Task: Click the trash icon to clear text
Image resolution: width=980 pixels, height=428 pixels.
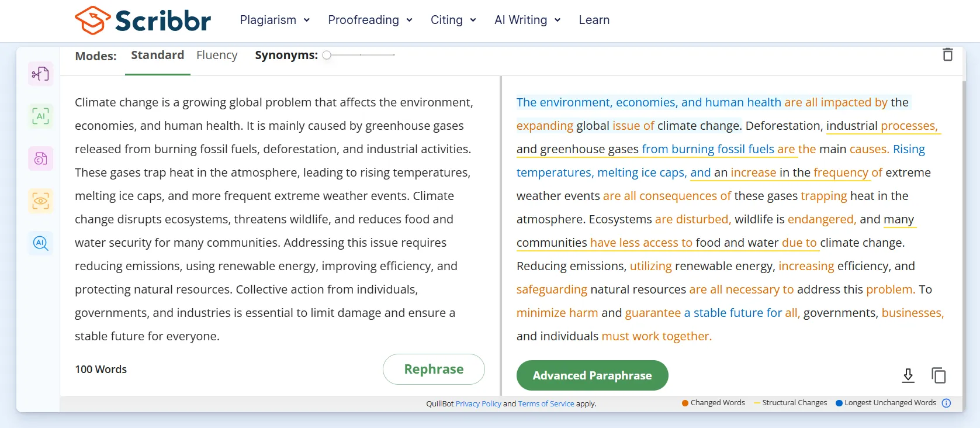Action: [x=947, y=54]
